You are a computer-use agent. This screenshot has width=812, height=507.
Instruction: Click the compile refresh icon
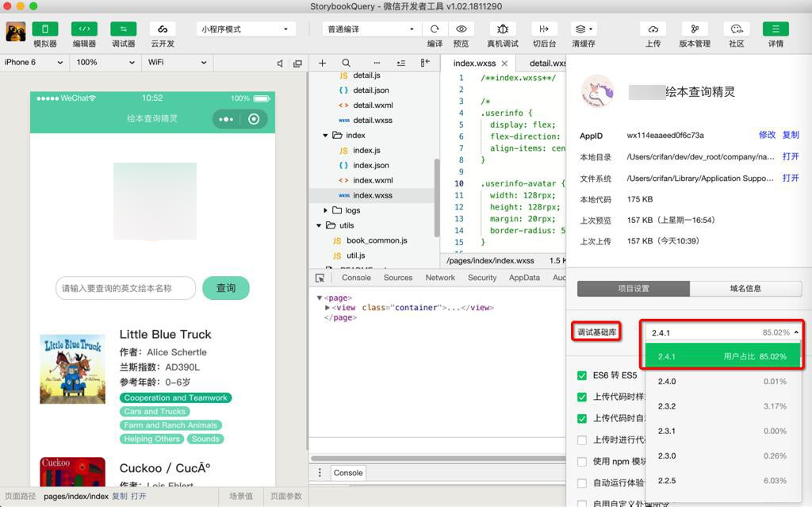435,29
